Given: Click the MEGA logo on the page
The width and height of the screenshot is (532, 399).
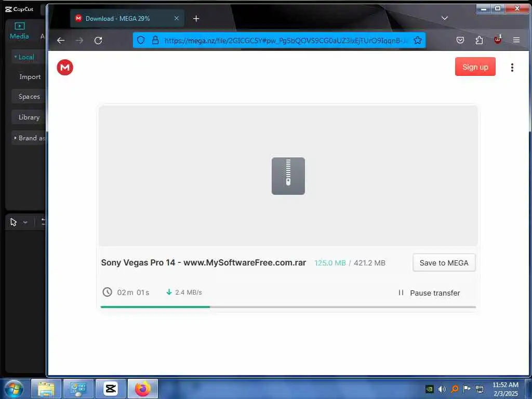Looking at the screenshot, I should (65, 67).
